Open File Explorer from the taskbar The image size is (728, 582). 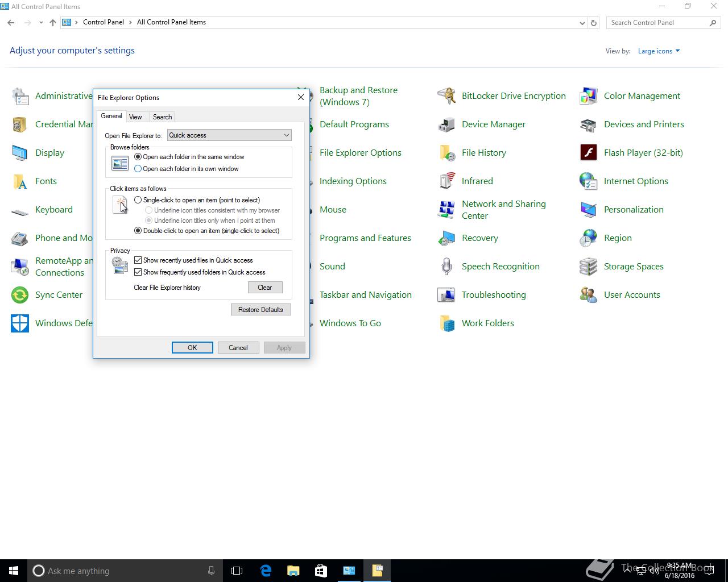point(293,571)
